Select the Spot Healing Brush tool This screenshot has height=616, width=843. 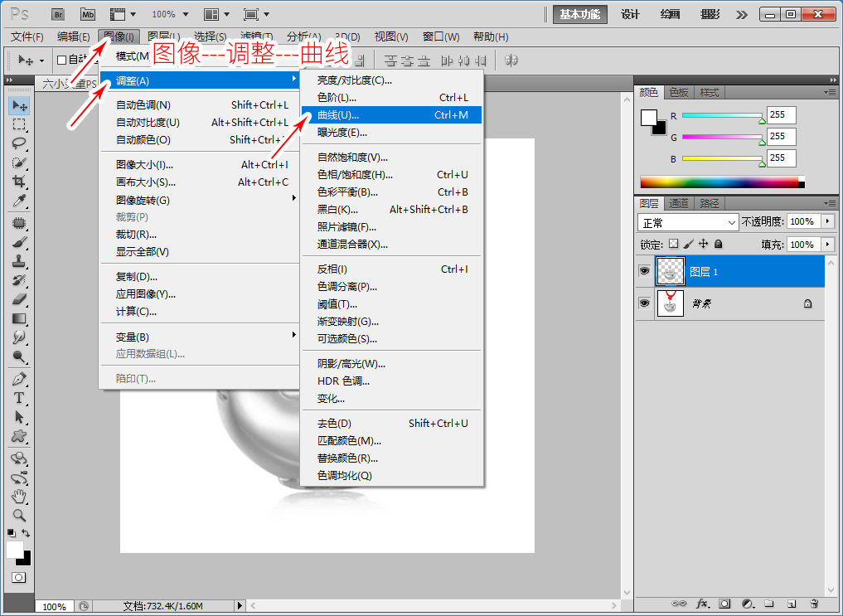[x=19, y=222]
